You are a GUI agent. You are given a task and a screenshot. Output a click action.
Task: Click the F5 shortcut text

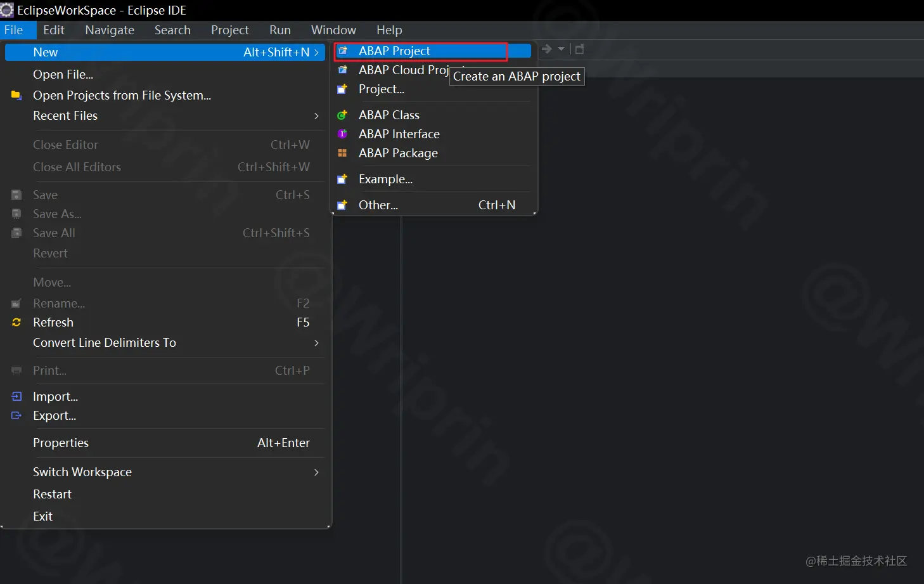(303, 322)
